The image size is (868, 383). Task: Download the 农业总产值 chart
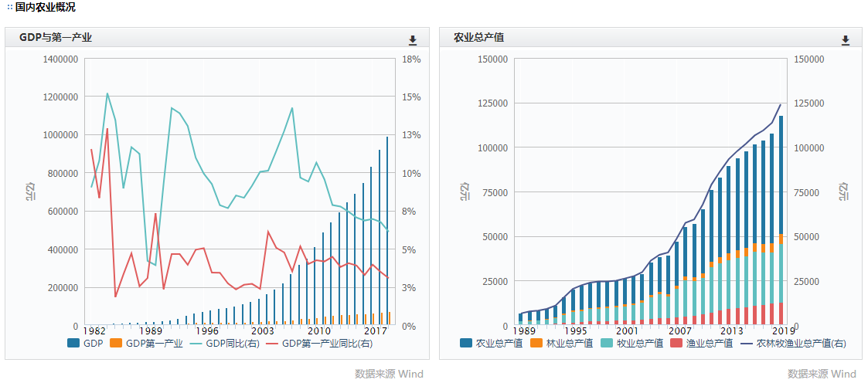[846, 39]
